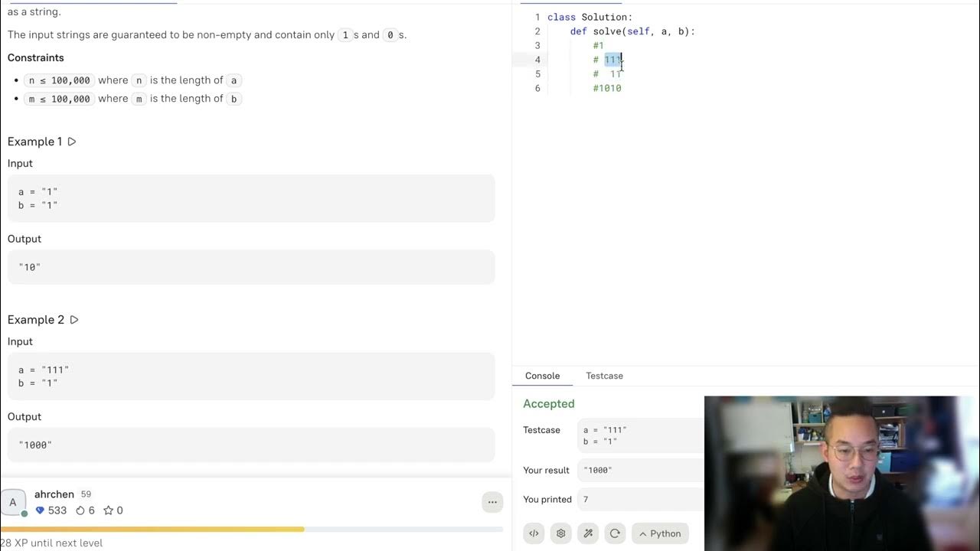Viewport: 980px width, 551px height.
Task: Click the Your result "1000" field
Action: [640, 470]
